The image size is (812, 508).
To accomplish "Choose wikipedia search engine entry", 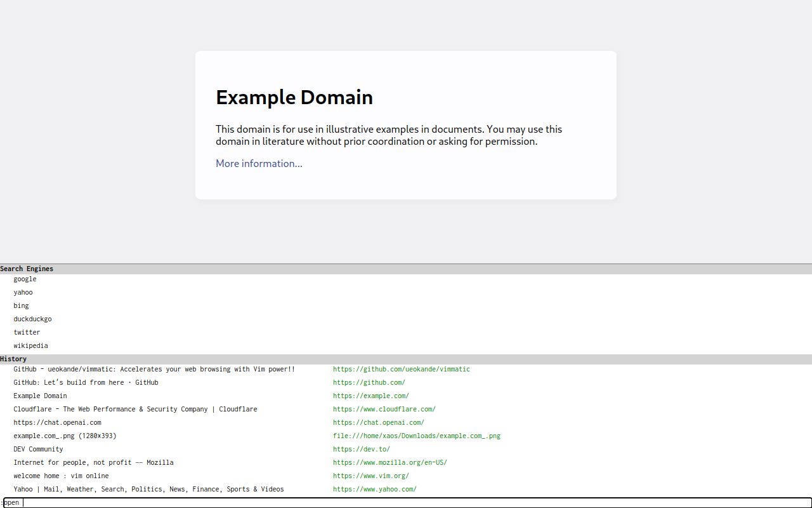I will [x=31, y=346].
